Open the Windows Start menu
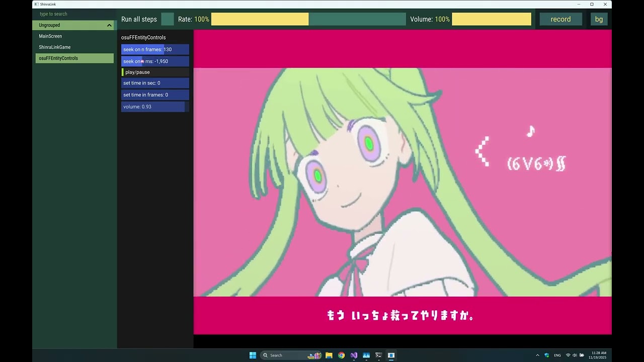Screen dimensions: 644x362 pos(253,355)
